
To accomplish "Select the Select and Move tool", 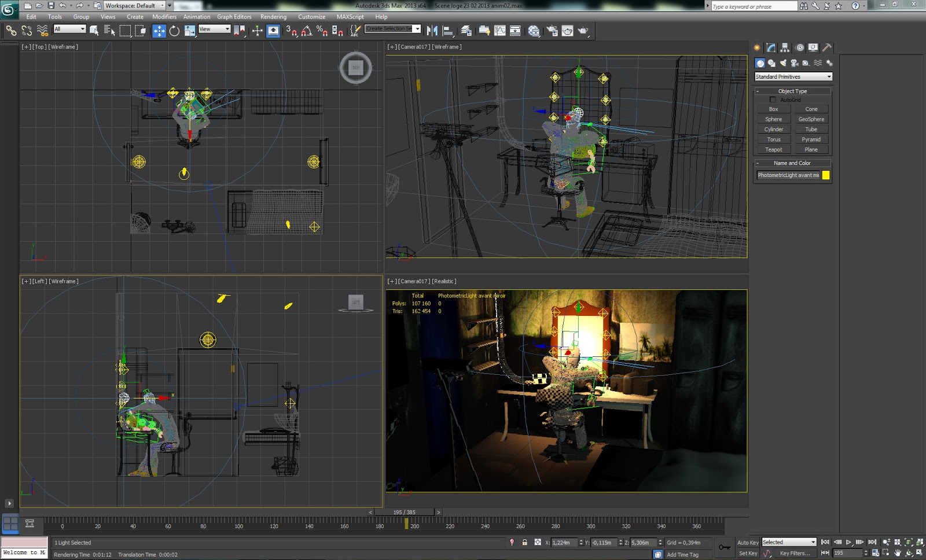I will pyautogui.click(x=159, y=30).
